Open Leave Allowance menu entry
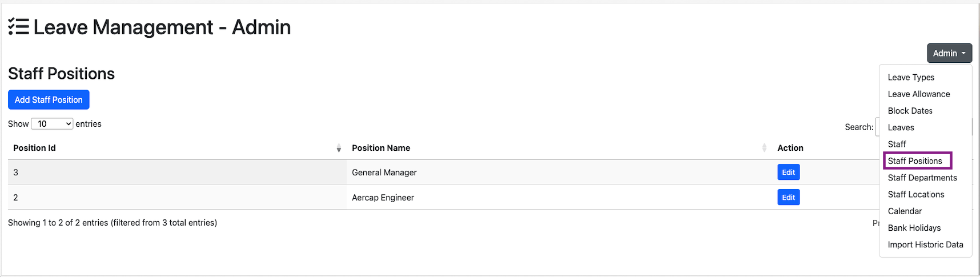The width and height of the screenshot is (980, 277). tap(918, 94)
